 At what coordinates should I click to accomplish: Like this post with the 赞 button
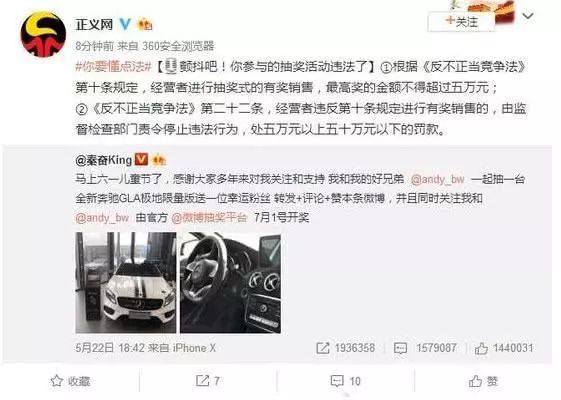click(x=483, y=381)
